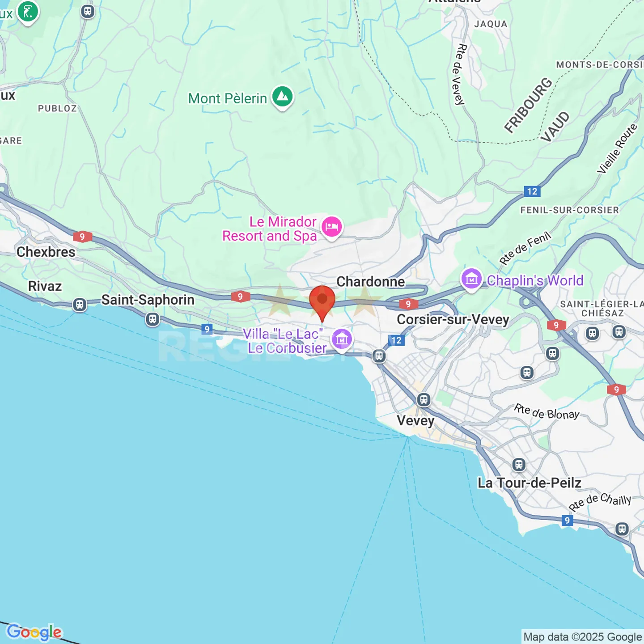
Task: Click La Tour-de-Peilz train station icon
Action: 519,465
